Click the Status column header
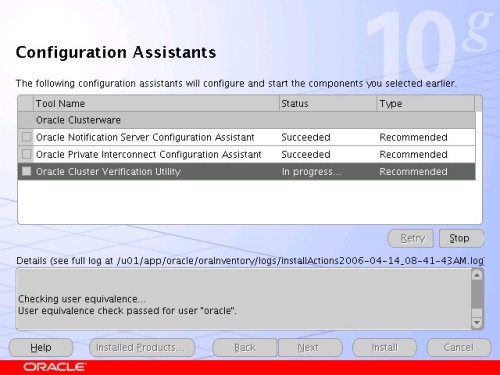 point(328,103)
